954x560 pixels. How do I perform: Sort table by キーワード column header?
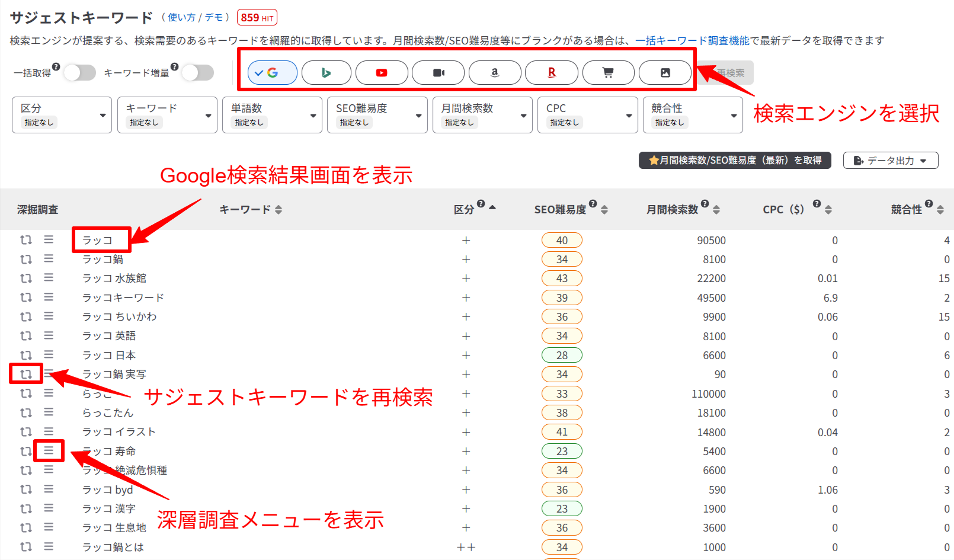(x=250, y=210)
